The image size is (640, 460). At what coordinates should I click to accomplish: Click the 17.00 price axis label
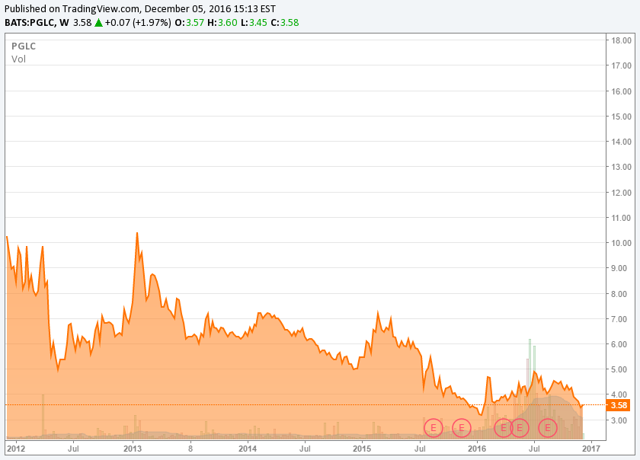pyautogui.click(x=621, y=65)
